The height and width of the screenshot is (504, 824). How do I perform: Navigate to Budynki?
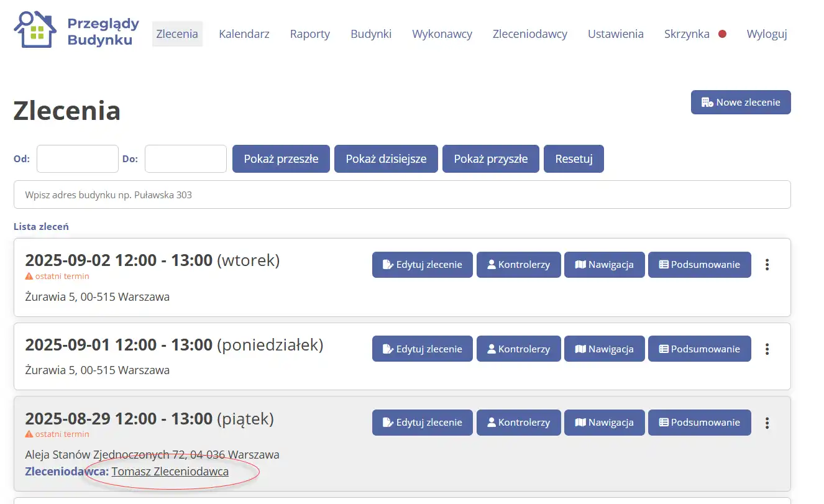(370, 34)
